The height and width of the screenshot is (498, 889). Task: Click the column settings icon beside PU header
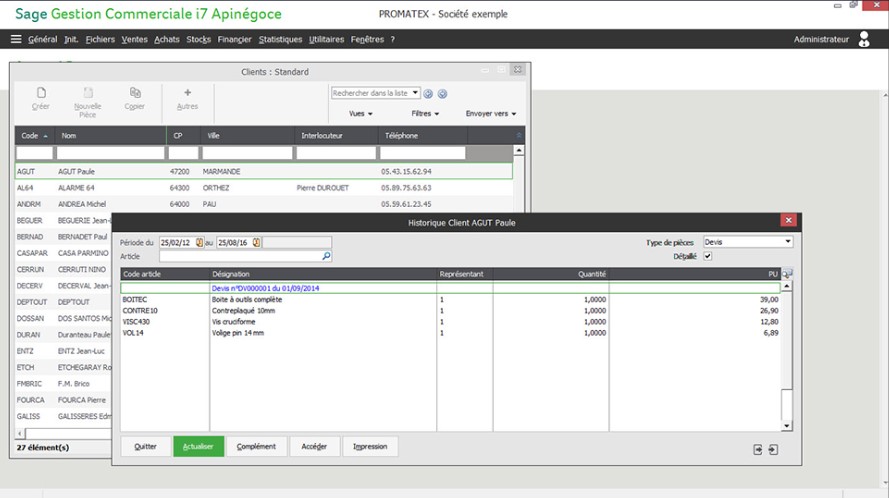(787, 274)
